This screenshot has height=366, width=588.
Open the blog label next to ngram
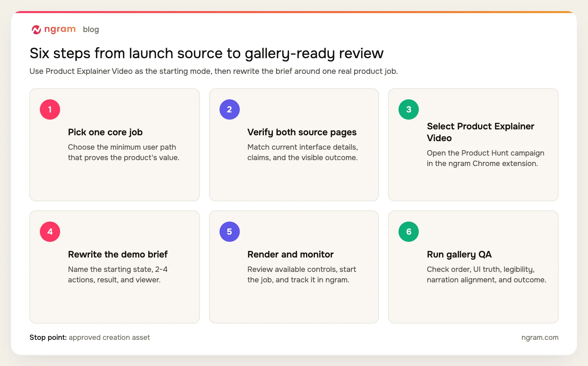(91, 29)
